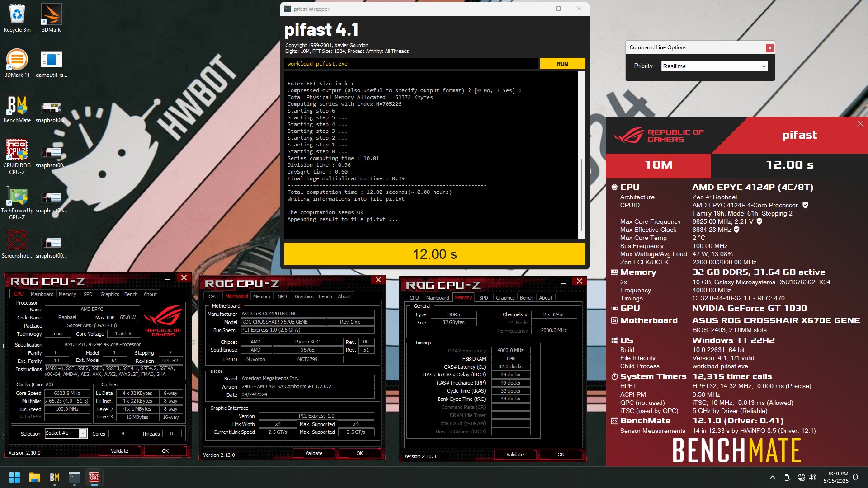Click the workload-pifast.exe command field
868x488 pixels.
pyautogui.click(x=411, y=64)
